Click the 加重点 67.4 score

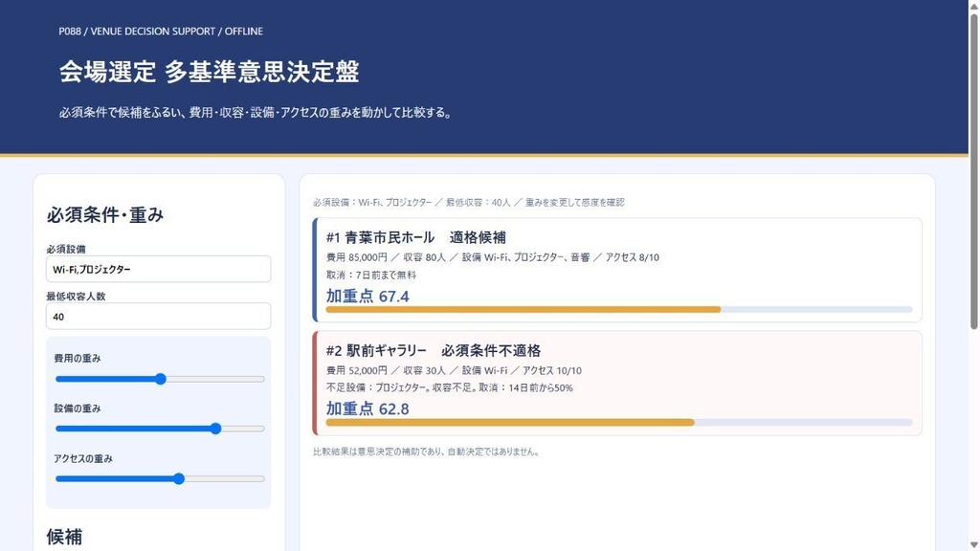pos(367,297)
